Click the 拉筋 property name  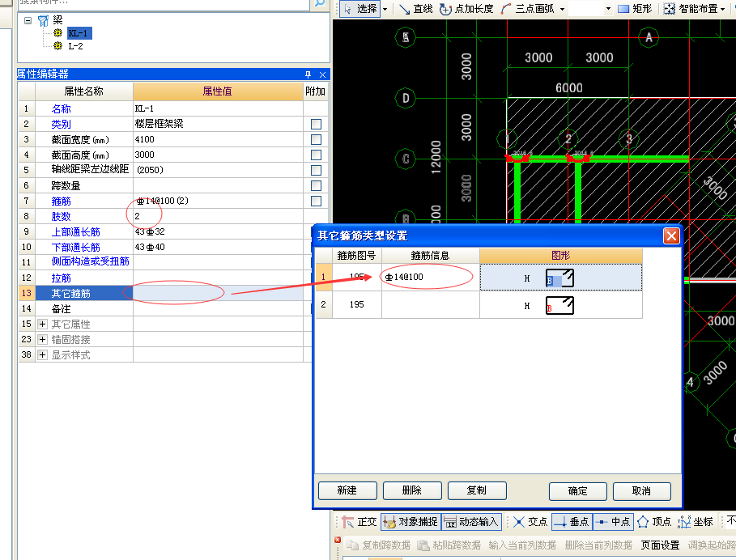[x=61, y=278]
